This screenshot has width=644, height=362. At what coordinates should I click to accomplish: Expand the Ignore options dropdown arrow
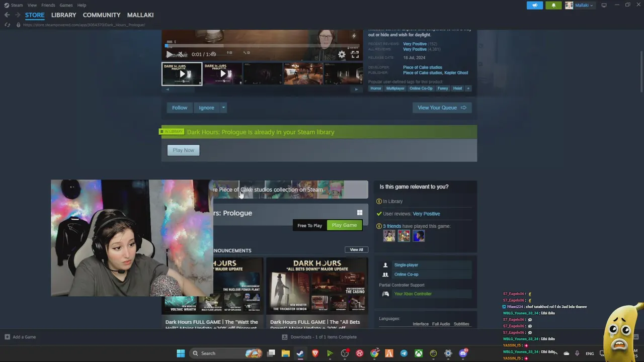[223, 108]
